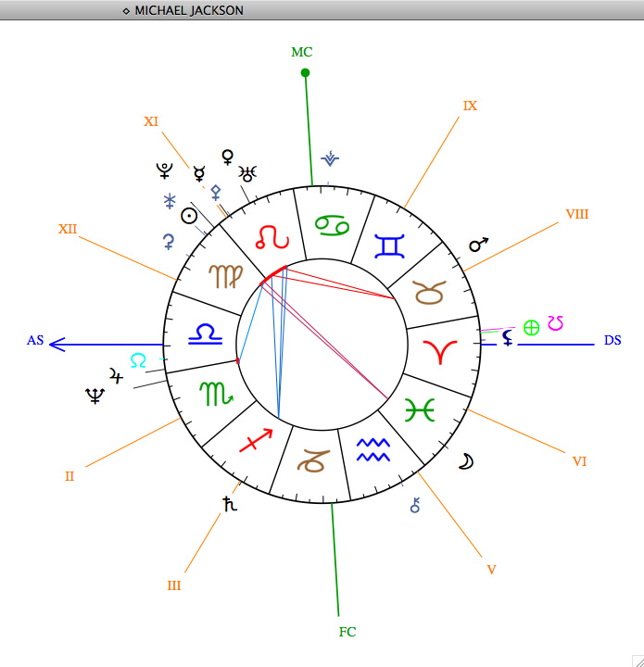
Task: Select the blue Libra glyph
Action: (x=206, y=334)
